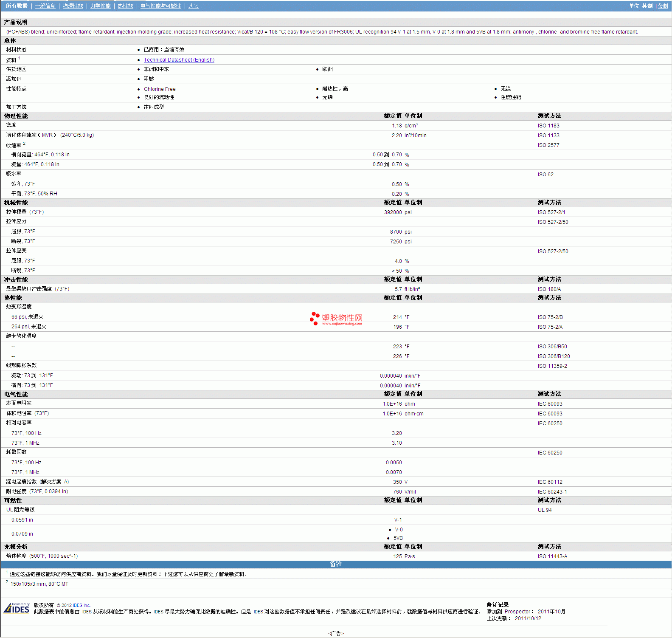The height and width of the screenshot is (638, 672).
Task: Click footnote 2 superscript next to 收缩率
Action: point(24,144)
